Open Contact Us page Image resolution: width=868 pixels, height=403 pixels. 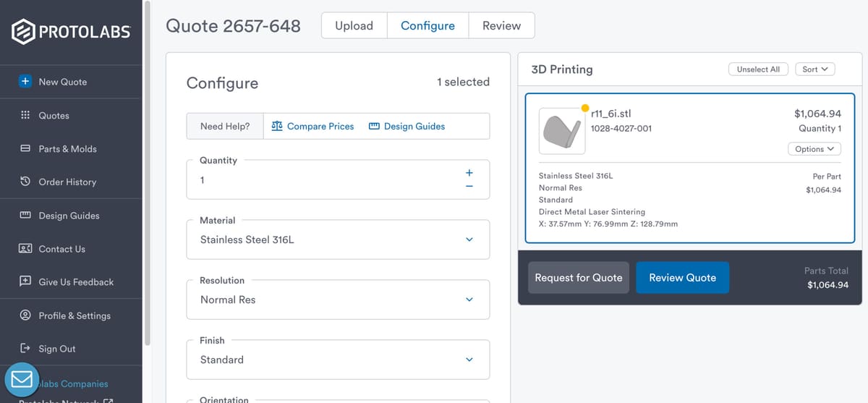pos(61,248)
